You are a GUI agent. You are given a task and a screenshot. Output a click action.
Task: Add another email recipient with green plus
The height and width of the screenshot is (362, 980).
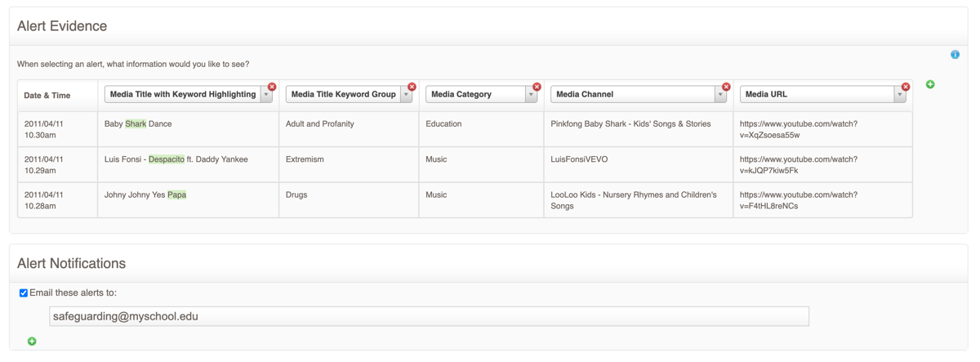[x=32, y=341]
